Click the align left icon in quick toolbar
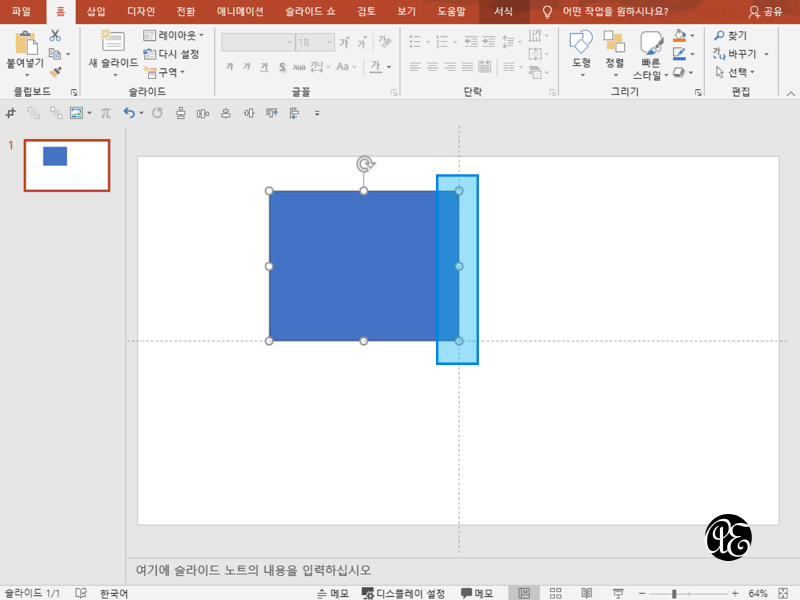Viewport: 800px width, 600px height. [294, 113]
